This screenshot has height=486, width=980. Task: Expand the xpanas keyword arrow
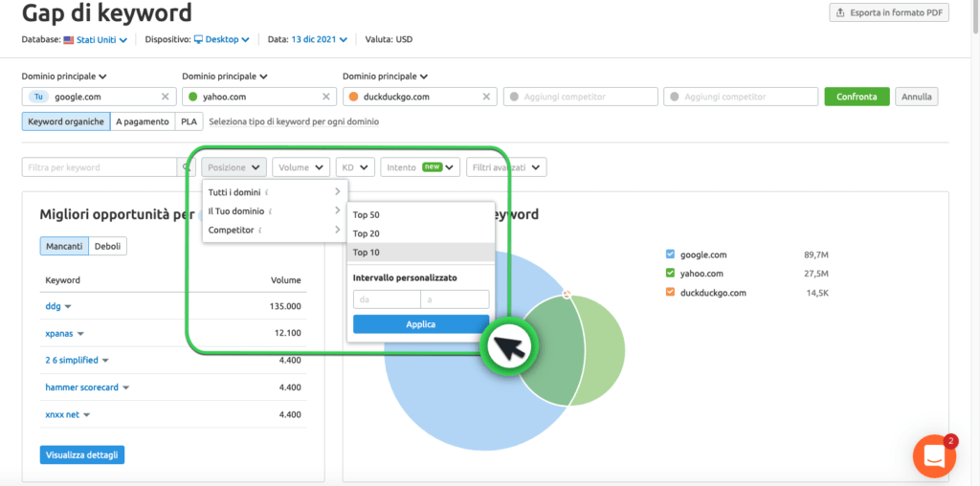80,334
